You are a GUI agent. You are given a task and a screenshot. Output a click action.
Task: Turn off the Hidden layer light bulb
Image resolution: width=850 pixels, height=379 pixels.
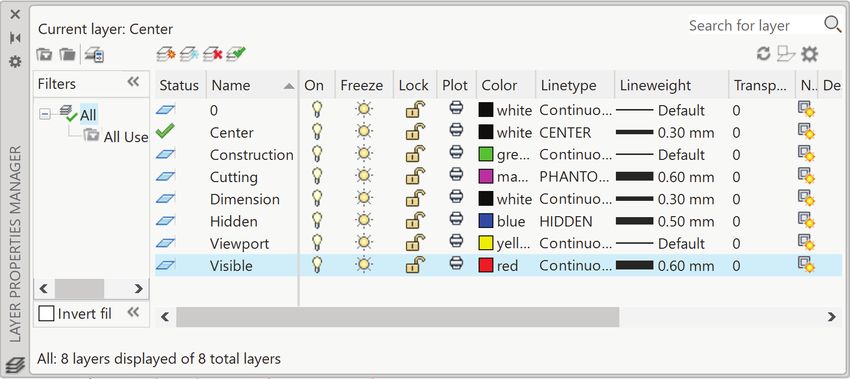[x=317, y=221]
